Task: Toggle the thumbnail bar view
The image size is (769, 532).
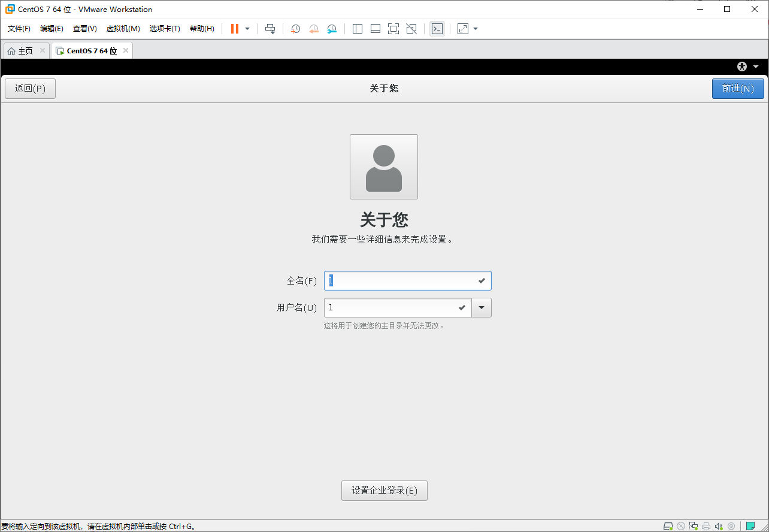Action: pyautogui.click(x=376, y=29)
